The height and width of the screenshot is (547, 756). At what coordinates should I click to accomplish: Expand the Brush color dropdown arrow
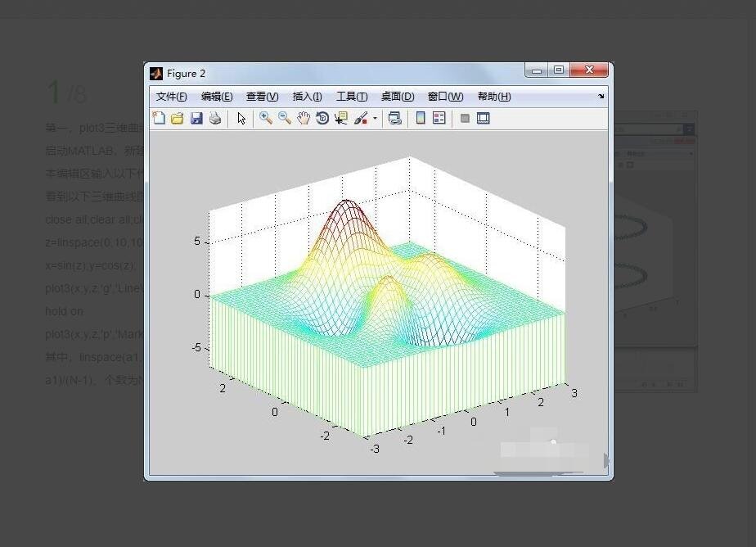376,118
